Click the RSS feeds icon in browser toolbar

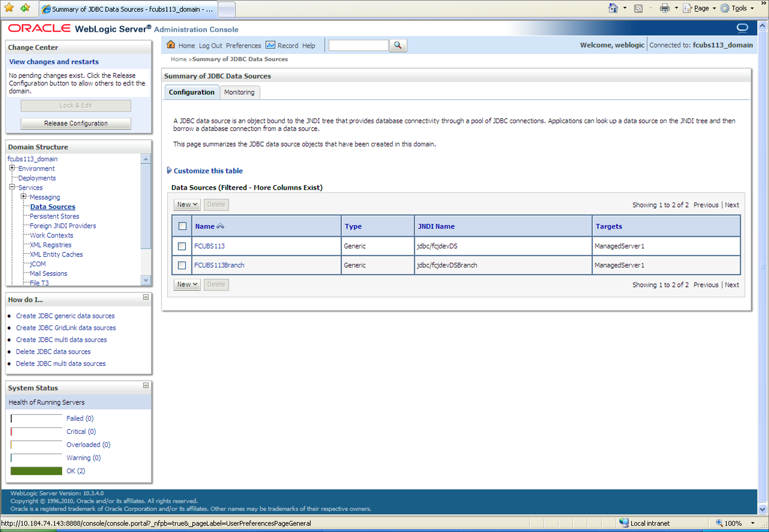638,9
